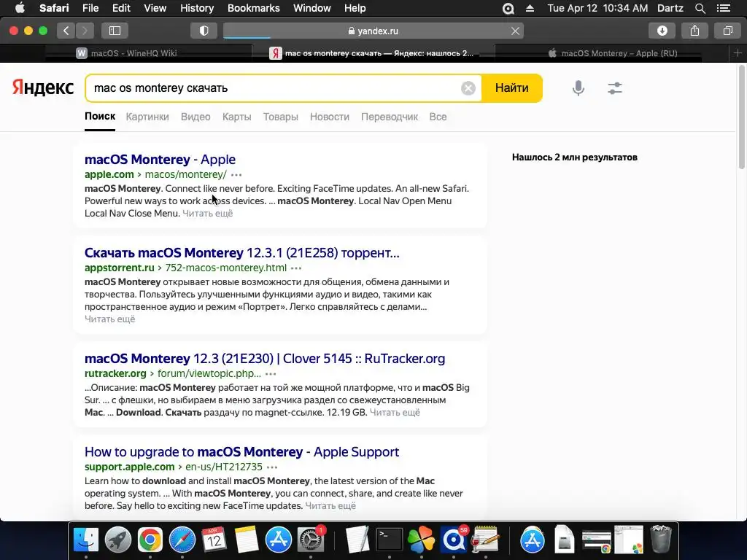Viewport: 747px width, 560px height.
Task: Open the colorful clover app in dock
Action: tap(421, 540)
